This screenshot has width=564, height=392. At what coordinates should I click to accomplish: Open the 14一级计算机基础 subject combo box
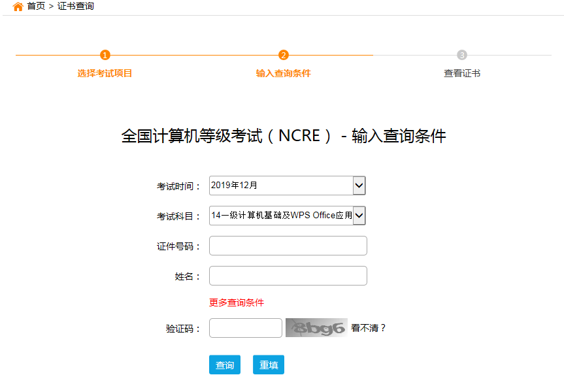(288, 216)
